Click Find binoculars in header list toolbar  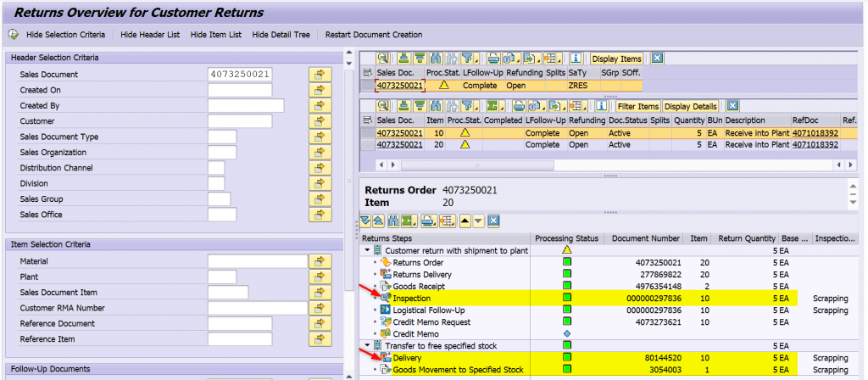pos(436,59)
